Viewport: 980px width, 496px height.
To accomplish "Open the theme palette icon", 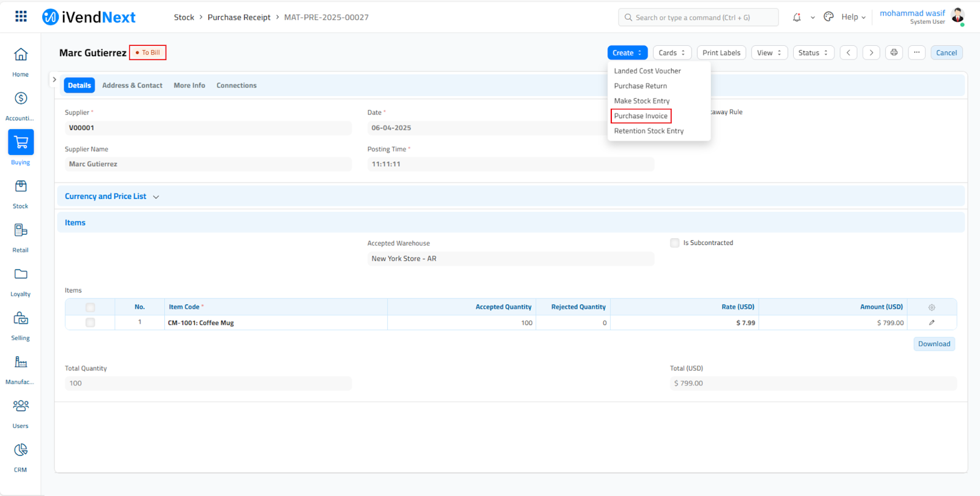I will (829, 17).
